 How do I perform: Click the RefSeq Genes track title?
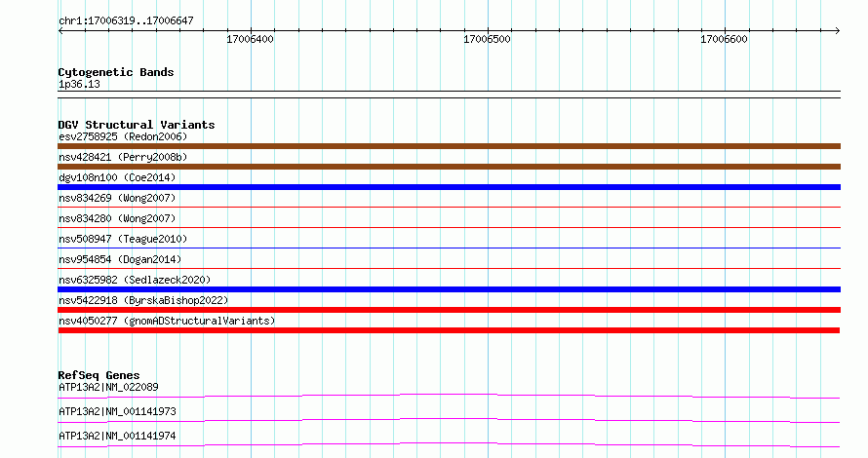[99, 375]
